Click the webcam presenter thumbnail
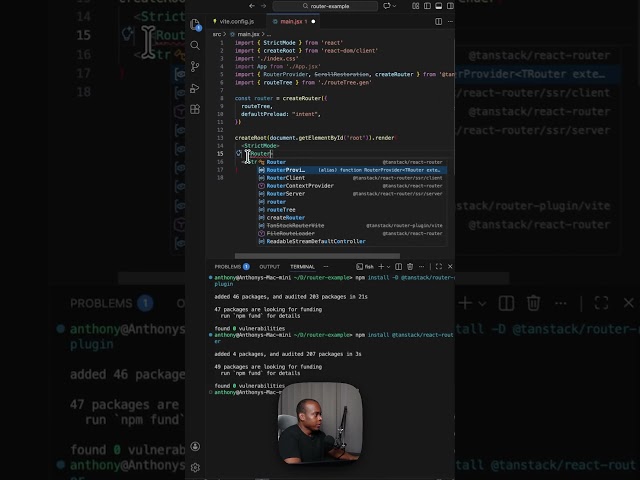This screenshot has height=480, width=640. point(320,423)
